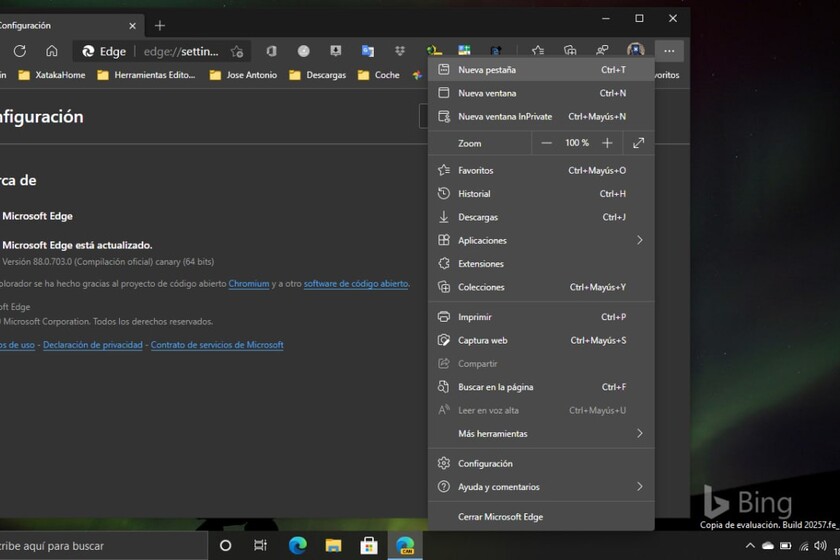
Task: Click the Refresh page button
Action: pos(20,51)
